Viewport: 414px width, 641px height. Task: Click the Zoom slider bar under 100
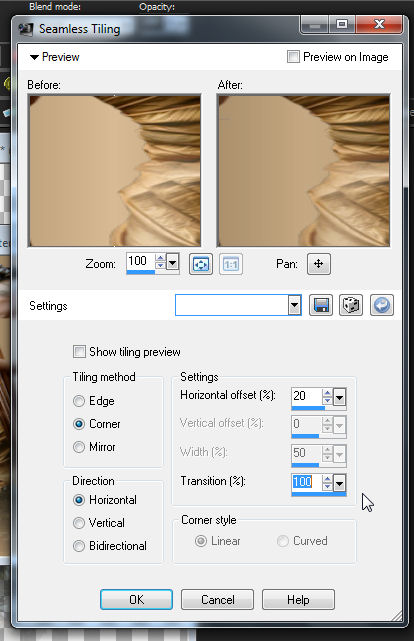pyautogui.click(x=141, y=271)
